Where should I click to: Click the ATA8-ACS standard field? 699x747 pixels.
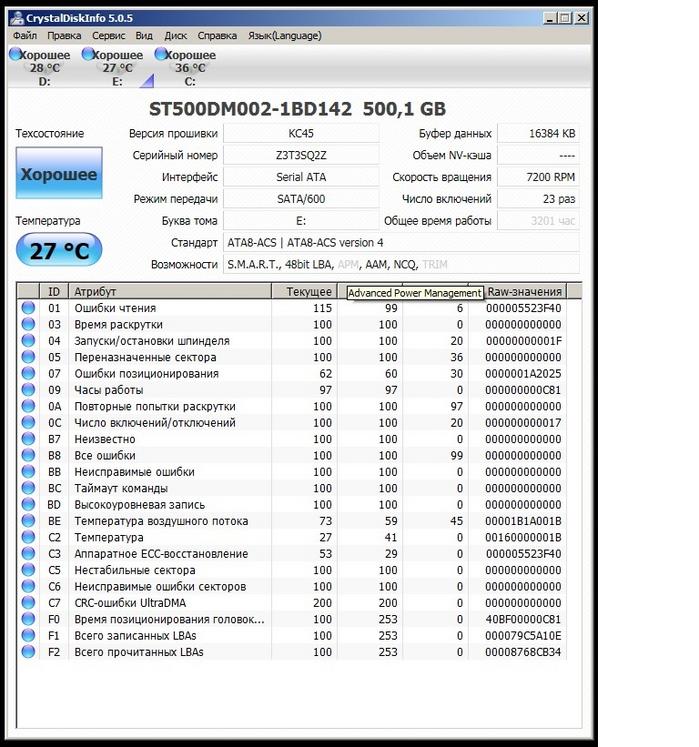point(401,243)
